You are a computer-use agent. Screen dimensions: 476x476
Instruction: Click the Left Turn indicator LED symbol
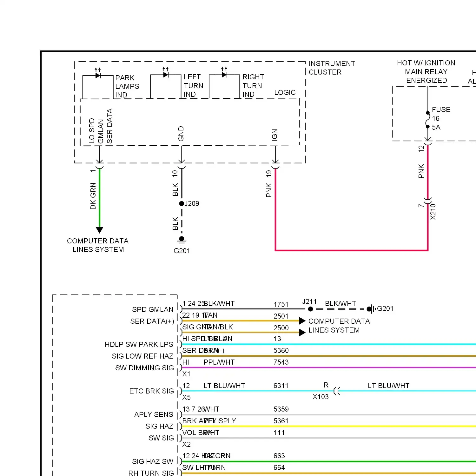(166, 73)
